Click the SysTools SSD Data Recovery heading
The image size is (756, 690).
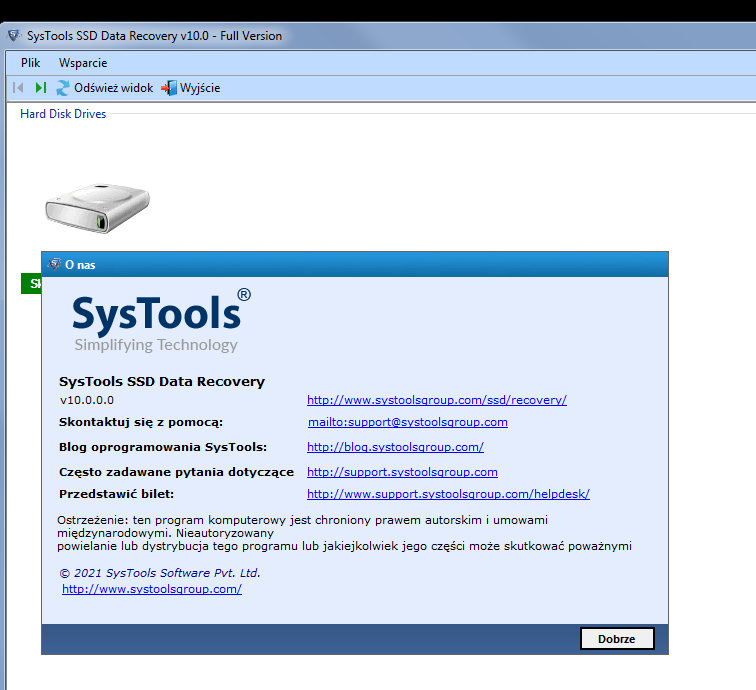coord(162,381)
